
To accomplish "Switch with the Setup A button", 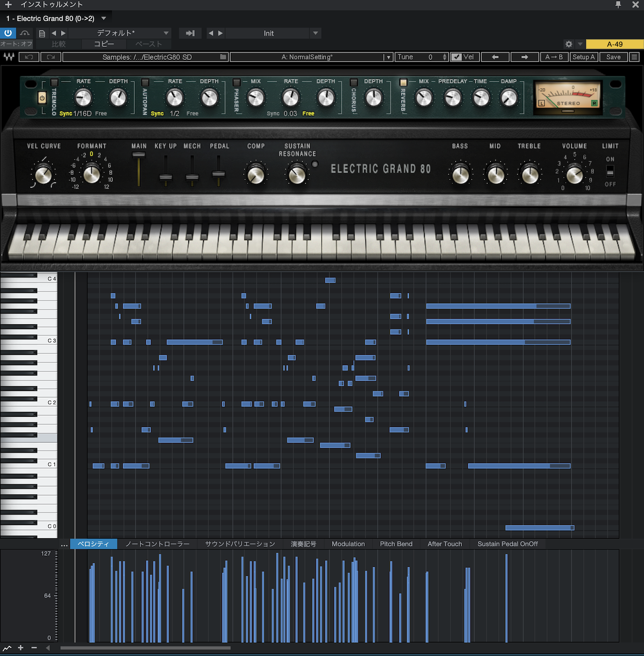I will [584, 57].
